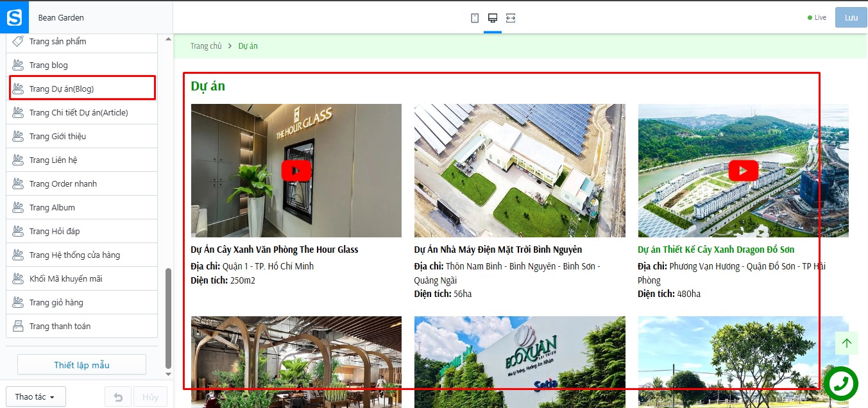This screenshot has width=868, height=408.
Task: Select Trang Dự án(Blog) in sidebar
Action: pos(82,89)
